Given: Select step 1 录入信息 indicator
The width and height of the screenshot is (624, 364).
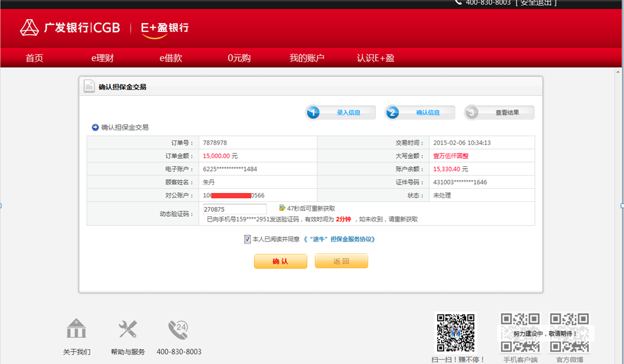Looking at the screenshot, I should 341,112.
